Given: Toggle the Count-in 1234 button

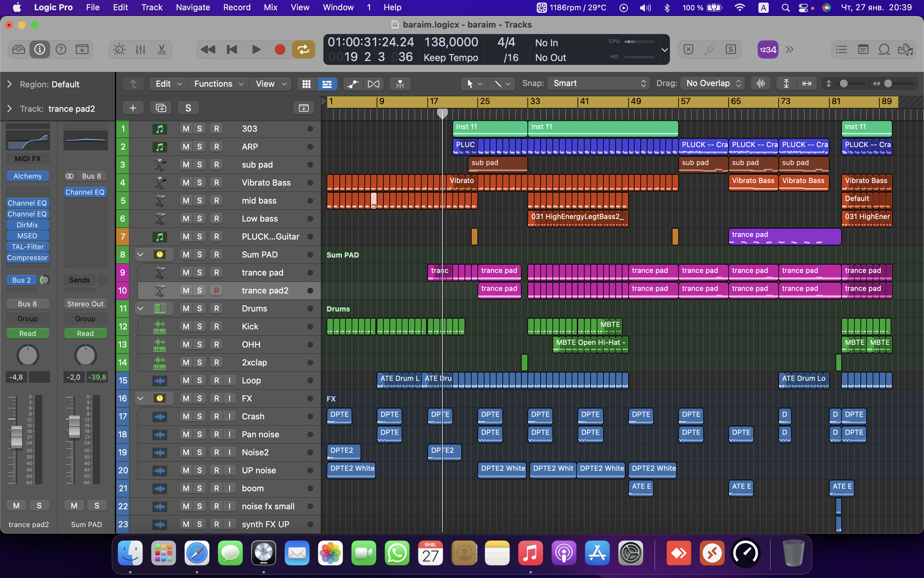Looking at the screenshot, I should pos(768,49).
